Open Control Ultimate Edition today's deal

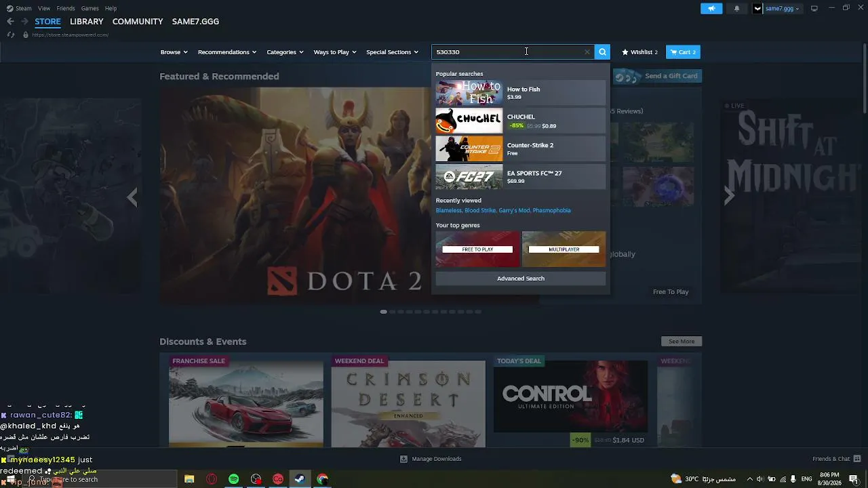point(570,401)
